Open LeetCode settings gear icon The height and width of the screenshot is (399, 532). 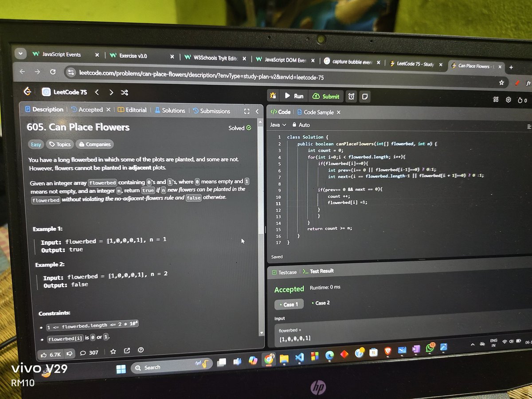(508, 100)
